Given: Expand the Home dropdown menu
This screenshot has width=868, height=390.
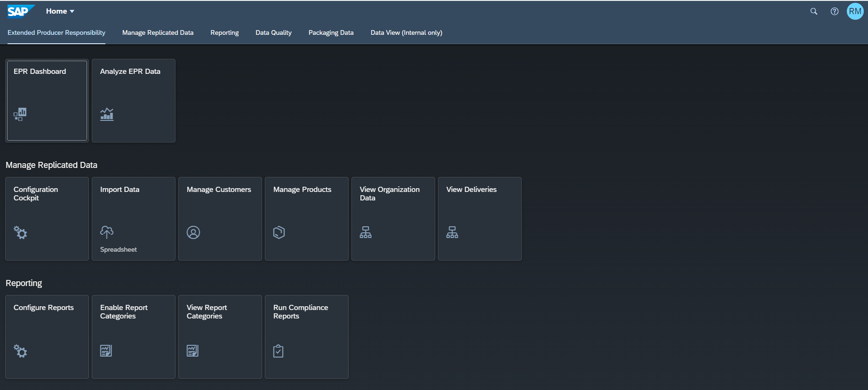Looking at the screenshot, I should click(x=60, y=11).
